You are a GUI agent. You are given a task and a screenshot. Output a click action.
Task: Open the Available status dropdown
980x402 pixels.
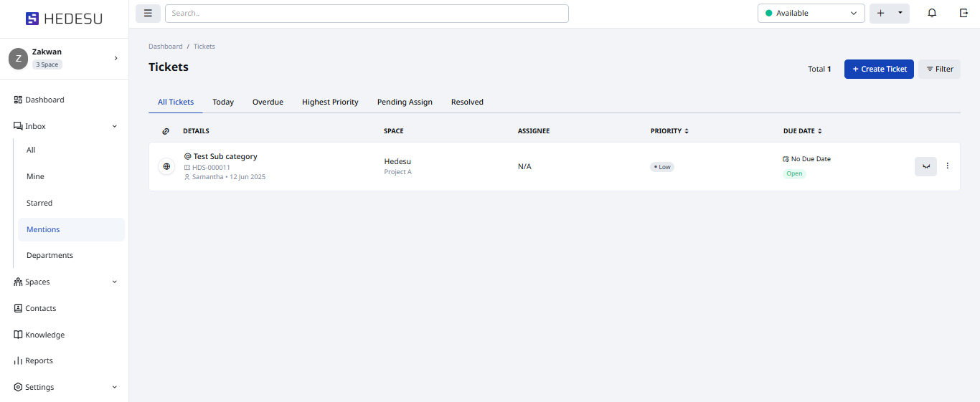(811, 13)
